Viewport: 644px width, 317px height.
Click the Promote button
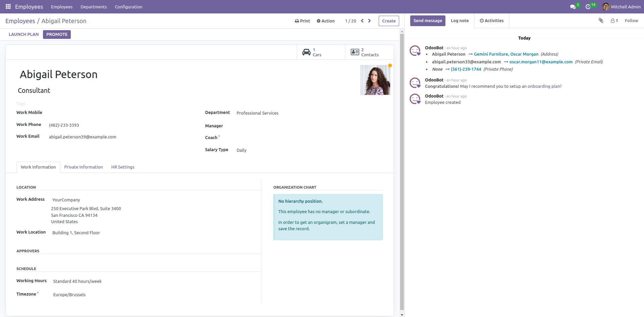pos(57,35)
